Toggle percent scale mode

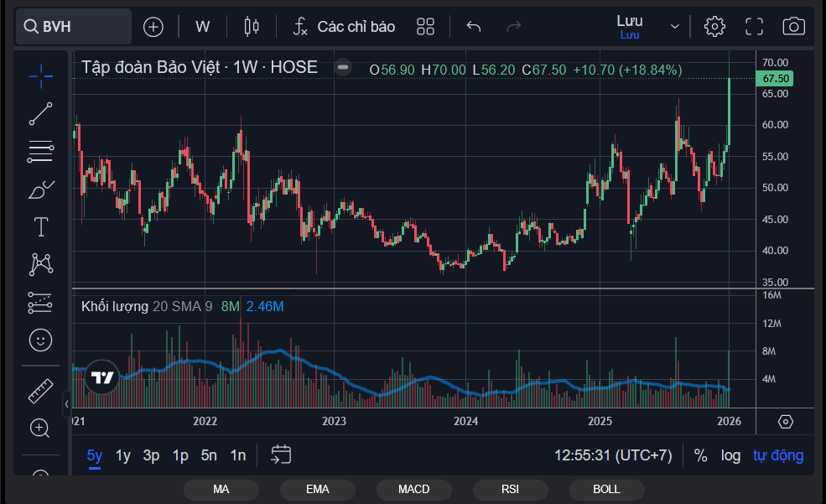700,455
